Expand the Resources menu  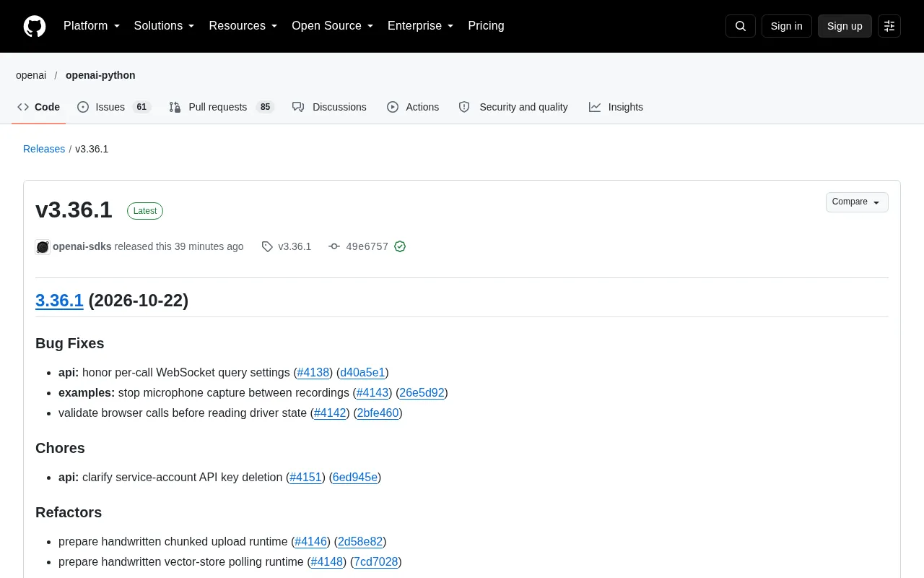[x=243, y=26]
